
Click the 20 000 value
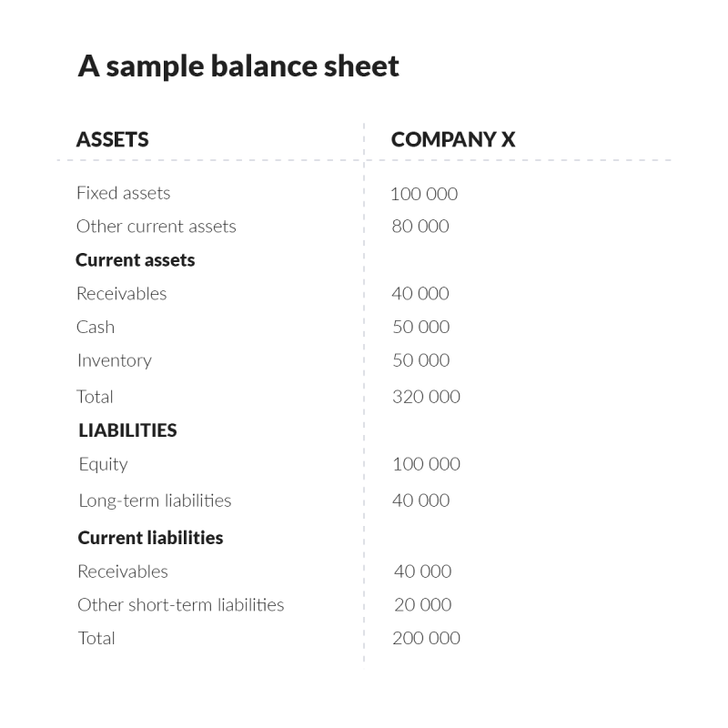(x=422, y=605)
